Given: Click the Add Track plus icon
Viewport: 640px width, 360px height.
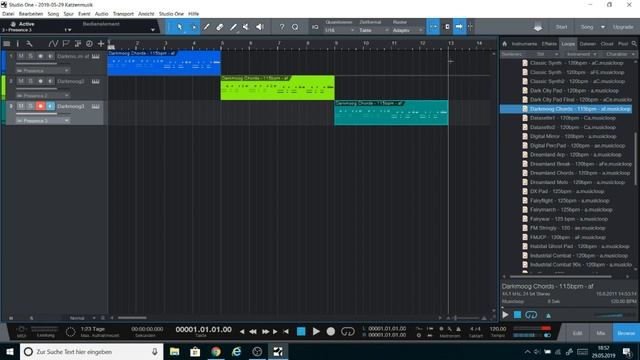Looking at the screenshot, I should click(101, 43).
